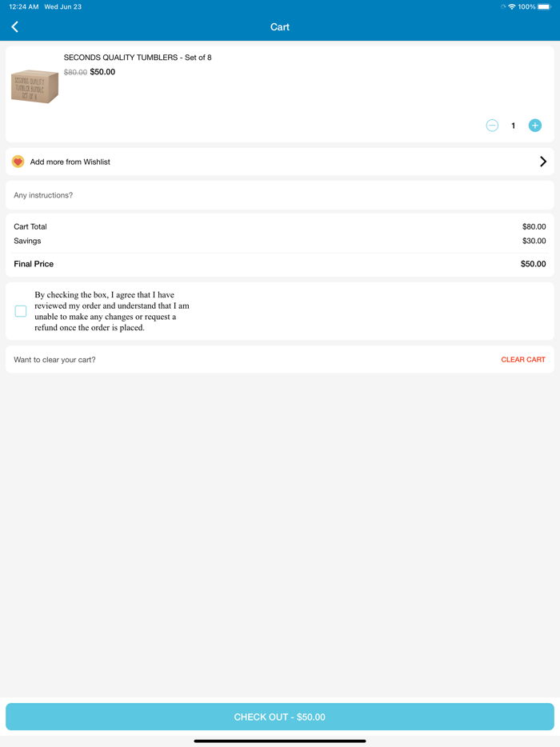Check the order review agreement box
Image resolution: width=560 pixels, height=747 pixels.
(x=21, y=311)
